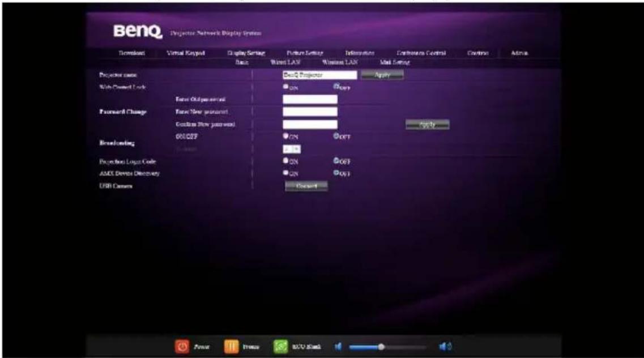The height and width of the screenshot is (358, 644).
Task: Enable AMX Device Discovery ON
Action: coord(285,173)
